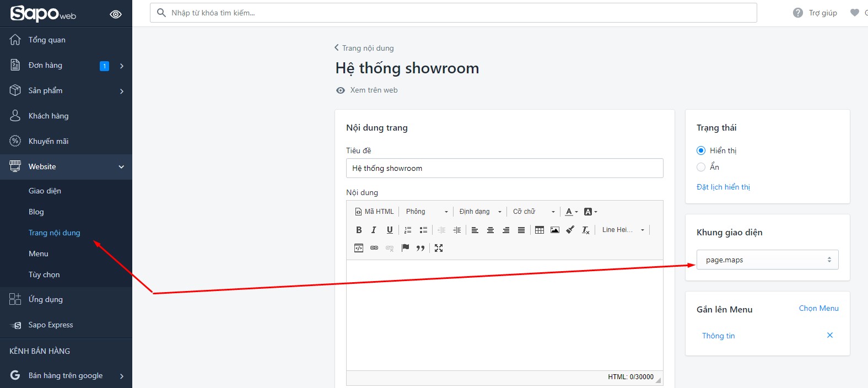Select the copy formatting paintbrush

coord(570,230)
